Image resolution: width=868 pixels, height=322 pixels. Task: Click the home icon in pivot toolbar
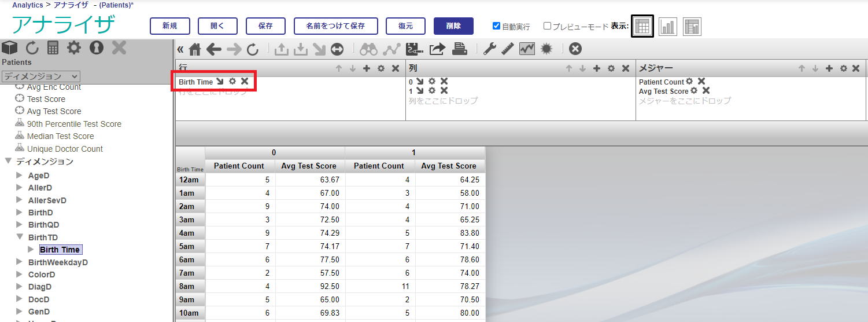[195, 50]
